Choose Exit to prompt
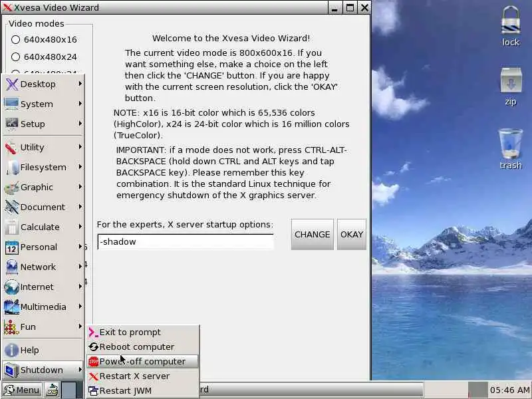The height and width of the screenshot is (399, 532). (x=143, y=332)
